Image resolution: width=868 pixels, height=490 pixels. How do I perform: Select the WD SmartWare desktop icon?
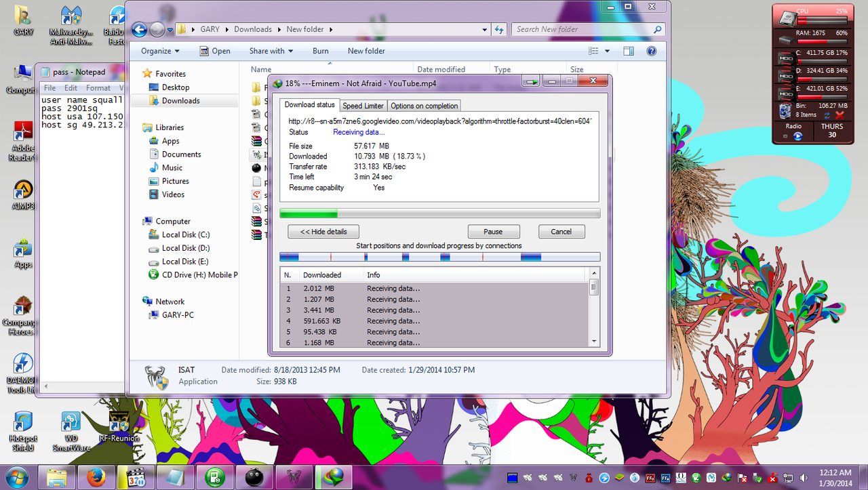[71, 431]
